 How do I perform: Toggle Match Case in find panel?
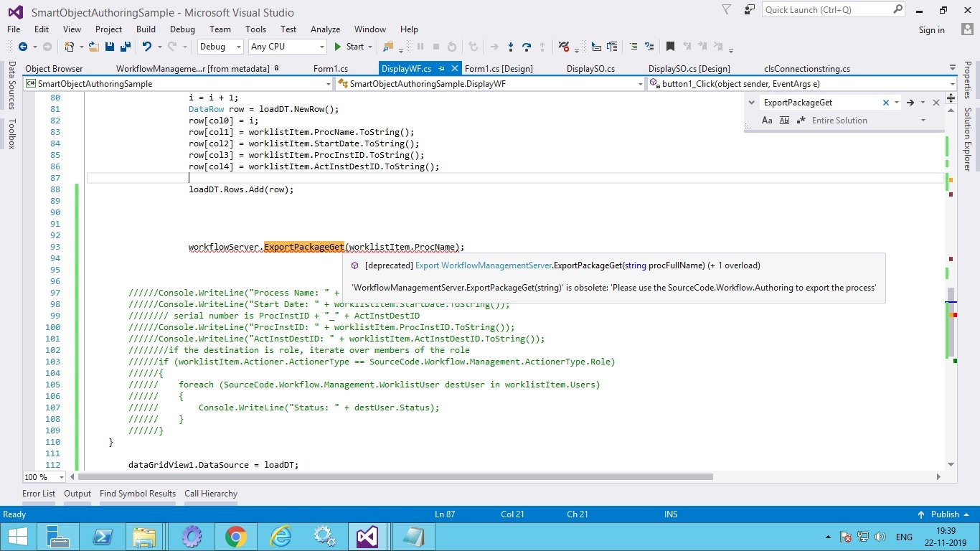(767, 121)
